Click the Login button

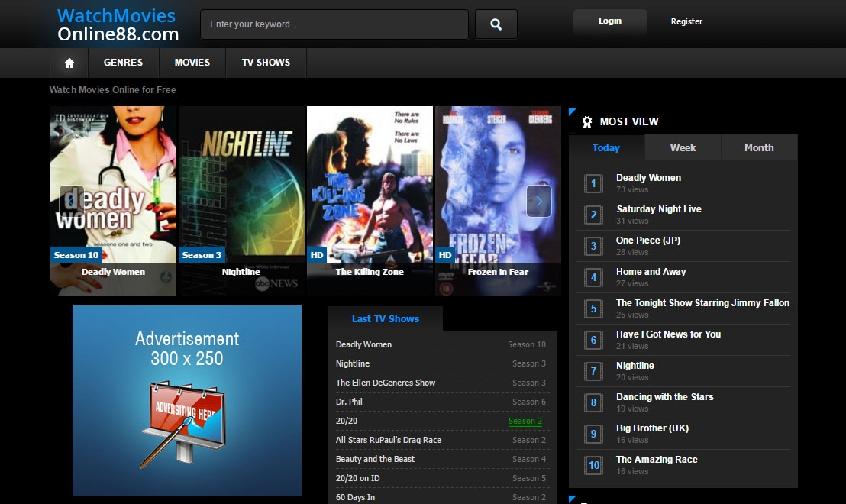pyautogui.click(x=609, y=21)
